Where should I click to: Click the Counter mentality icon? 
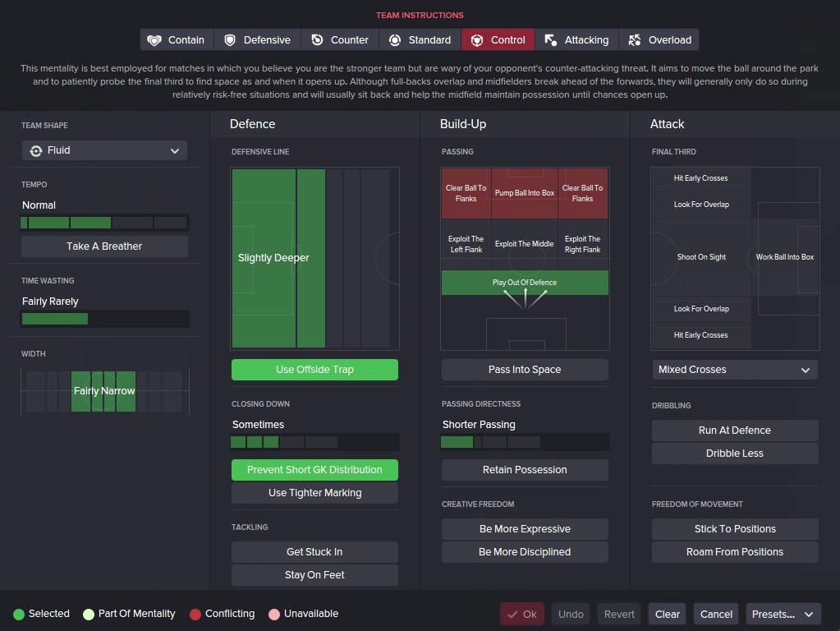coord(317,40)
